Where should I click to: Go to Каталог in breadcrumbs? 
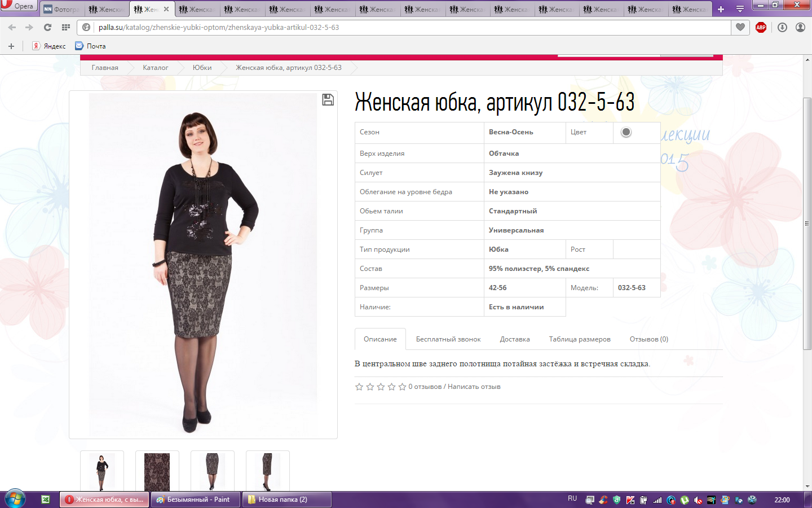pyautogui.click(x=155, y=68)
